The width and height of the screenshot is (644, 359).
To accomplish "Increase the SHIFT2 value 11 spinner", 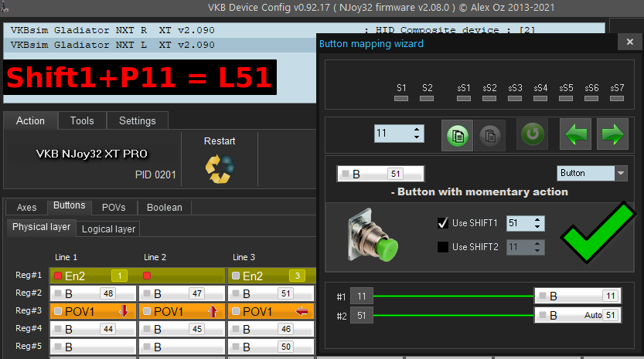I will point(537,244).
